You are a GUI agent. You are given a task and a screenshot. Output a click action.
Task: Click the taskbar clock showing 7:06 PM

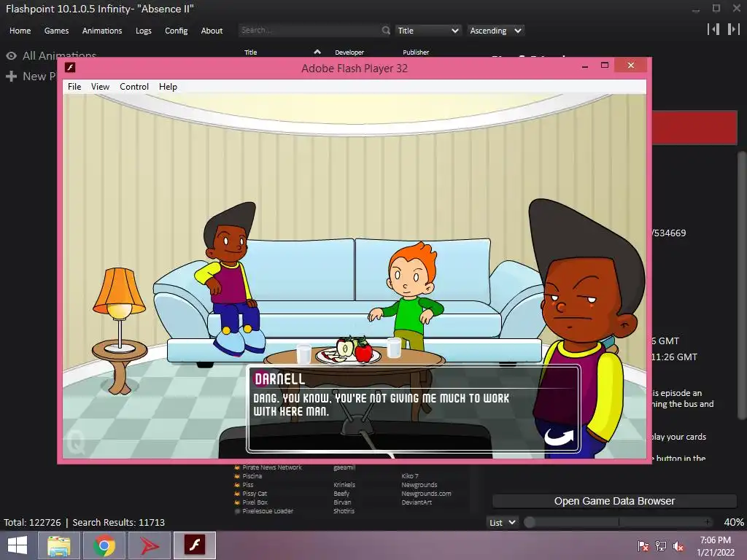click(715, 546)
